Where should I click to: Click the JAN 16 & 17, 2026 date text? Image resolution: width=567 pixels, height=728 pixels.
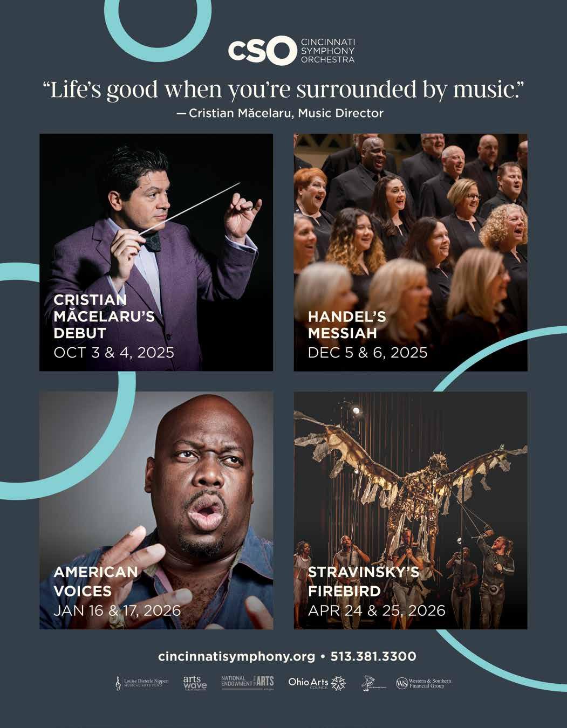click(117, 610)
